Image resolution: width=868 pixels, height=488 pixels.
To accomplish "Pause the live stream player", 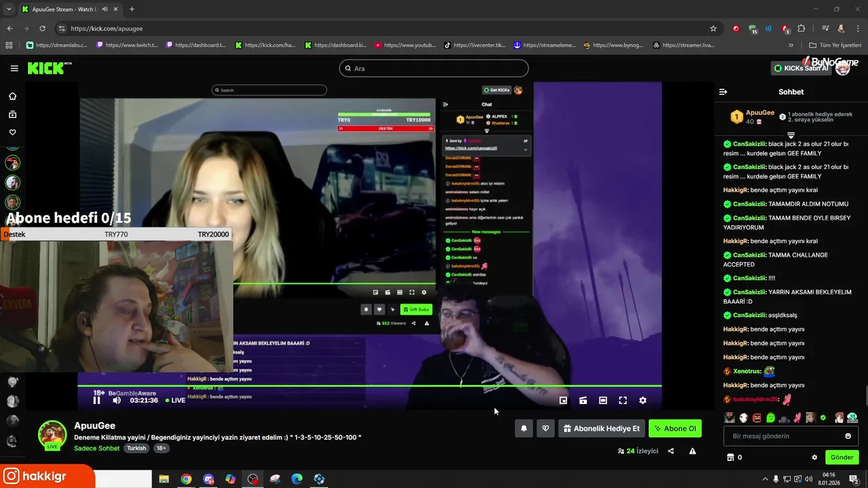I will coord(96,400).
